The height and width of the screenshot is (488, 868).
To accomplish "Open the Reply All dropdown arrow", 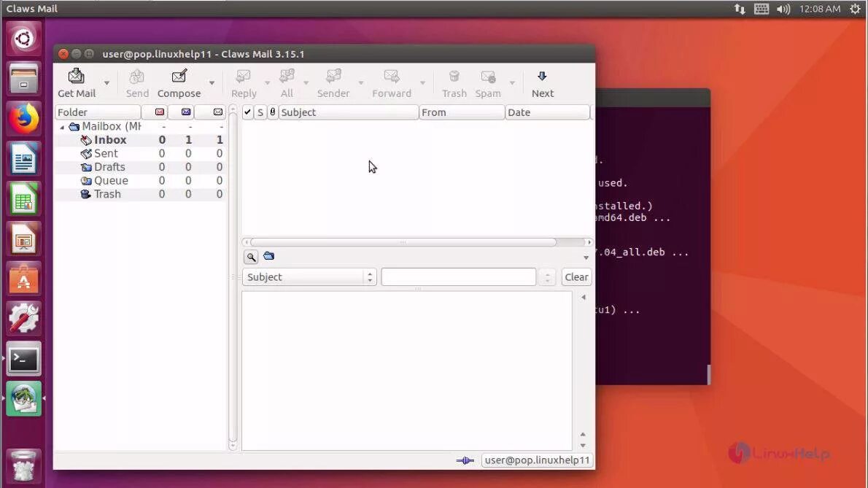I will 306,83.
